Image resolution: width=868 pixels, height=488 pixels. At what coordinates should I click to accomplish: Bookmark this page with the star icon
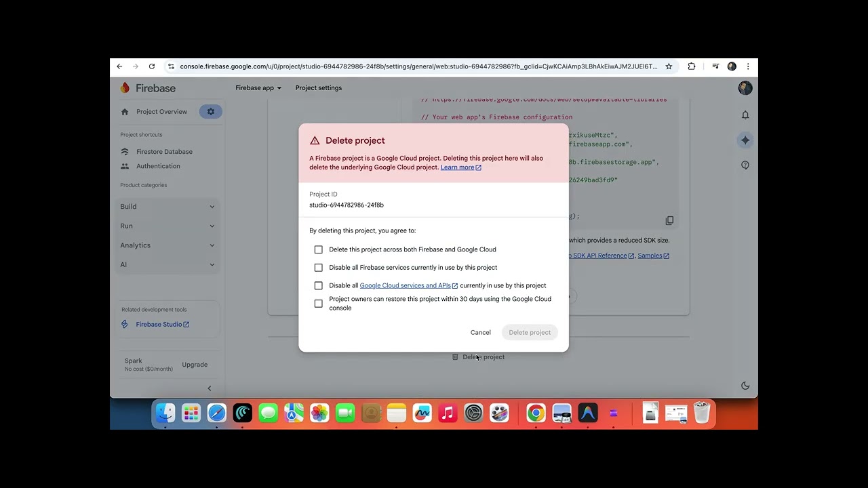pos(669,66)
